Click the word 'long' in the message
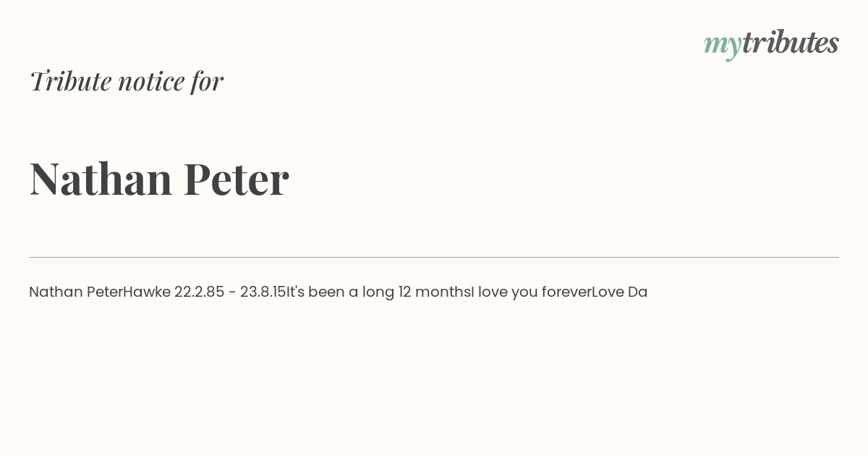868x456 pixels. coord(378,293)
